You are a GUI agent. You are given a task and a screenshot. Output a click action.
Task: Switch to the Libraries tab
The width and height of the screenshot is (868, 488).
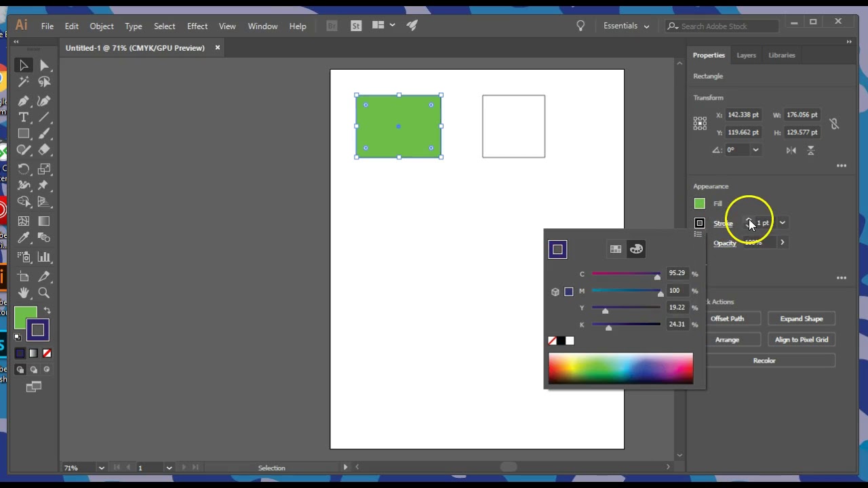click(782, 55)
